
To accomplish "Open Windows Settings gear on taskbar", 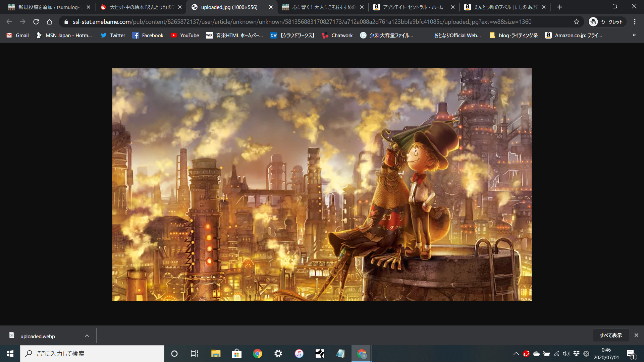I will (278, 354).
